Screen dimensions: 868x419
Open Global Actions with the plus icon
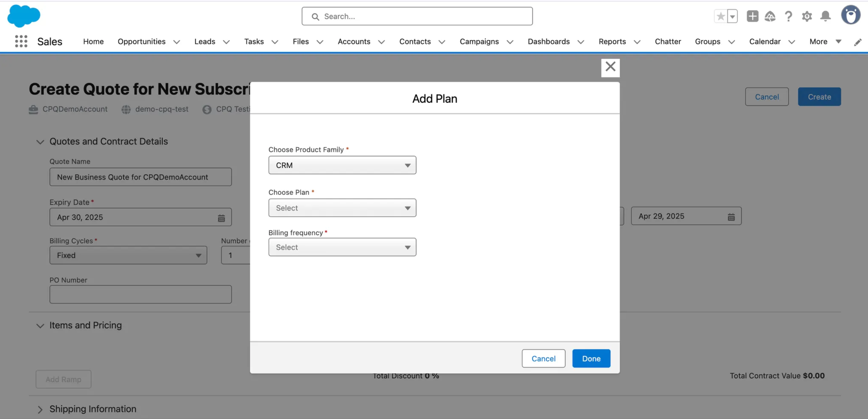pyautogui.click(x=753, y=16)
